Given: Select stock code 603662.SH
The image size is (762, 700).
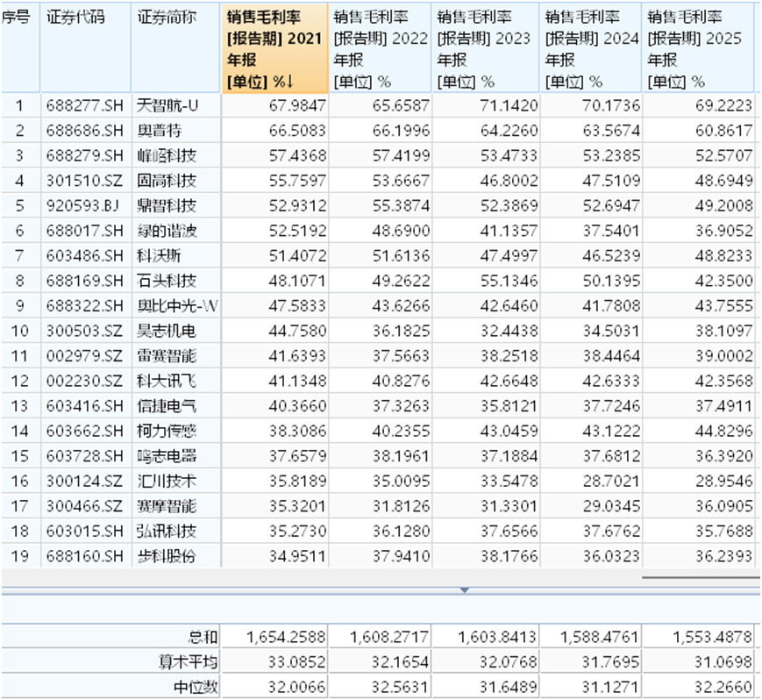Looking at the screenshot, I should (x=85, y=432).
